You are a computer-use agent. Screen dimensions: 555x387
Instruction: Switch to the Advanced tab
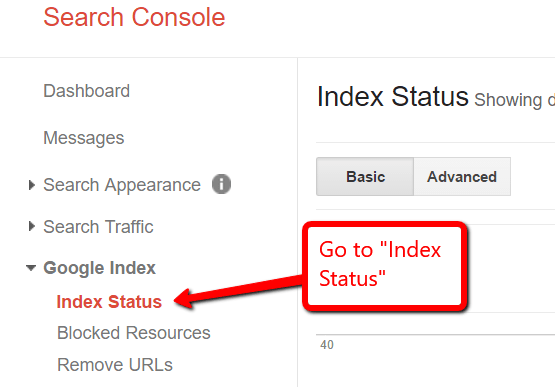(x=462, y=176)
